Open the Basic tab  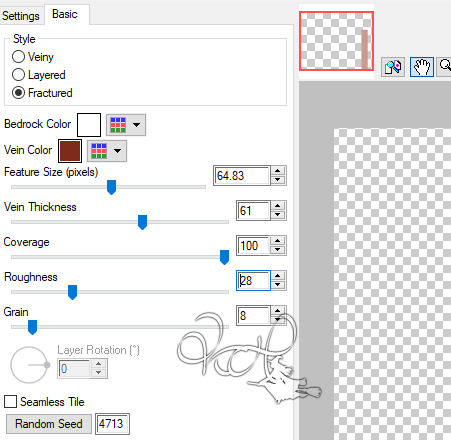65,14
